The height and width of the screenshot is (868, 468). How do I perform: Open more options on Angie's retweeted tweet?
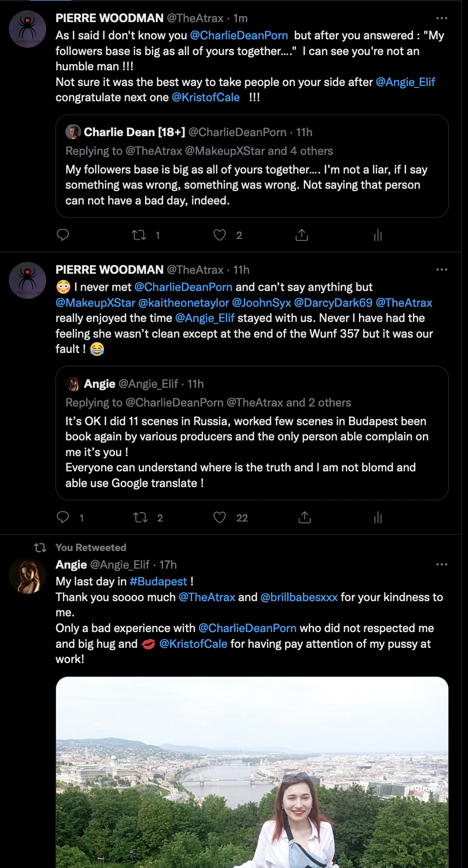coord(441,564)
